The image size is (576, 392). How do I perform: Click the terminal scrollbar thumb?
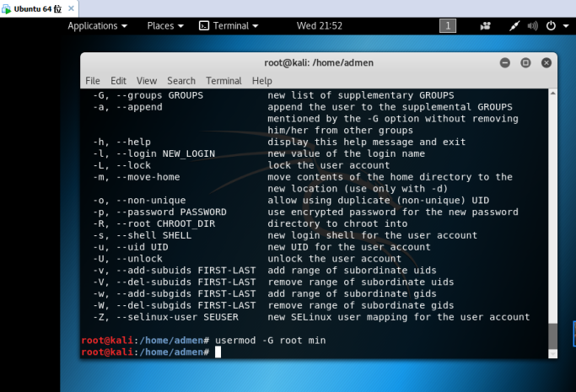tap(553, 336)
